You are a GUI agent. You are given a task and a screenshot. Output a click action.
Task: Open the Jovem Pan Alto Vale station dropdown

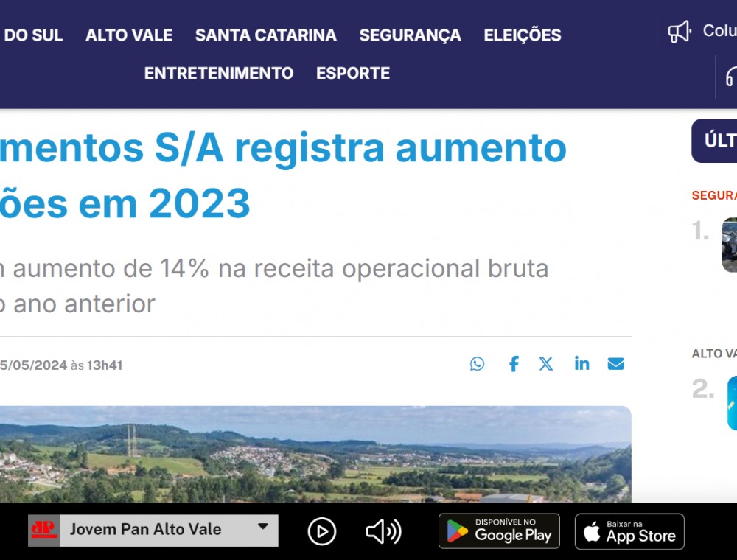tap(153, 531)
